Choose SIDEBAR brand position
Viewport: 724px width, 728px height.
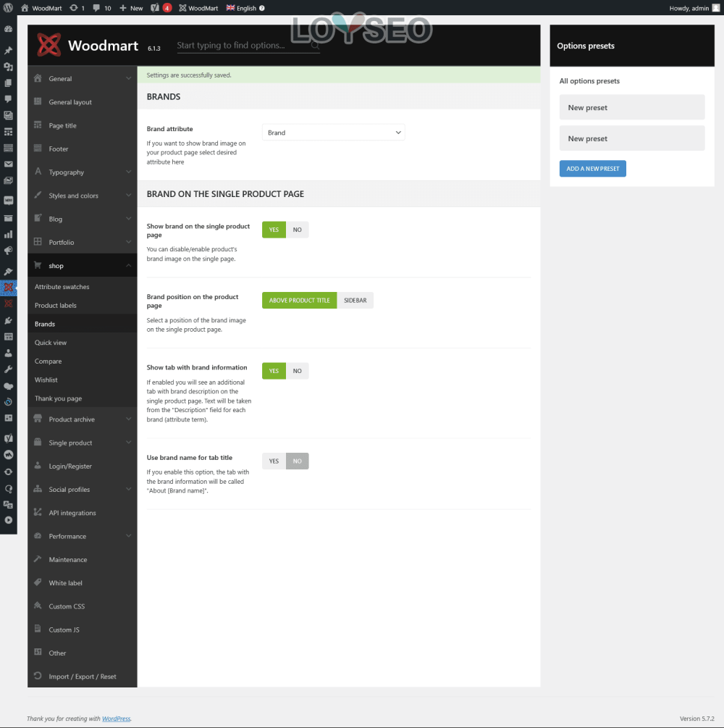point(355,301)
